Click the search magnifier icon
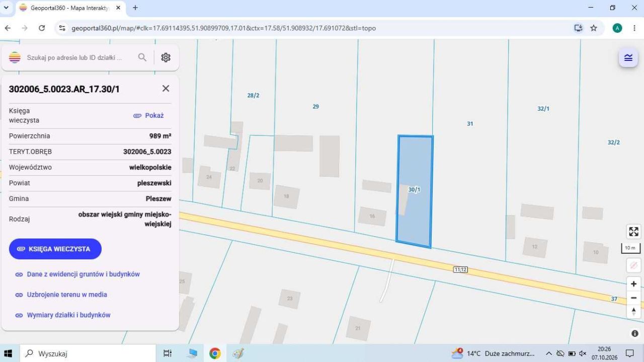 pyautogui.click(x=142, y=57)
